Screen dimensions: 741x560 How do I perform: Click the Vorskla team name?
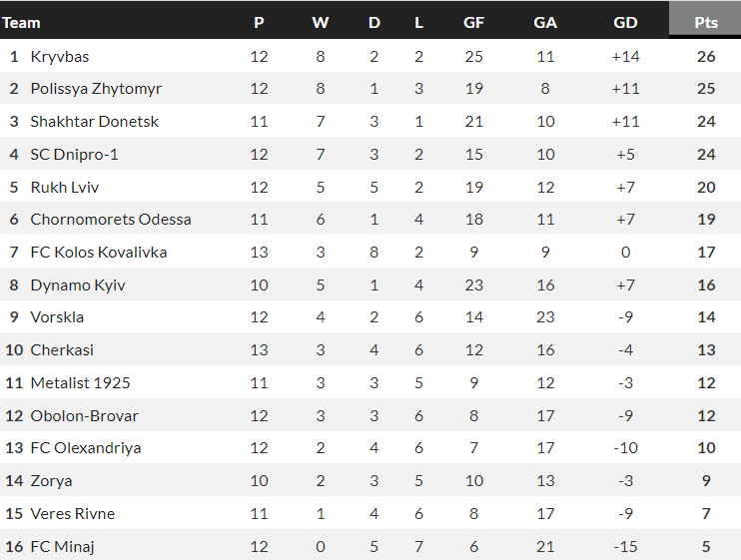coord(57,317)
